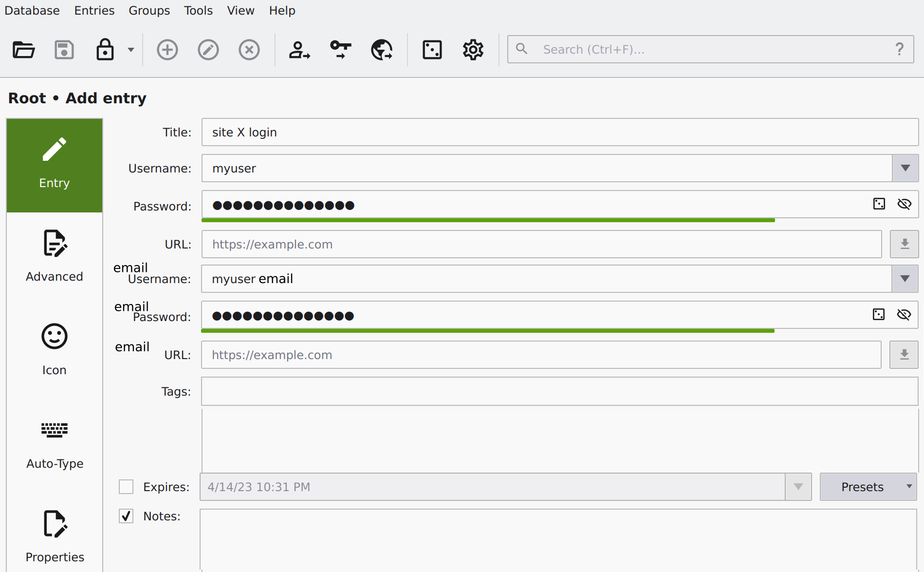
Task: Open application settings via the gear icon
Action: click(x=472, y=49)
